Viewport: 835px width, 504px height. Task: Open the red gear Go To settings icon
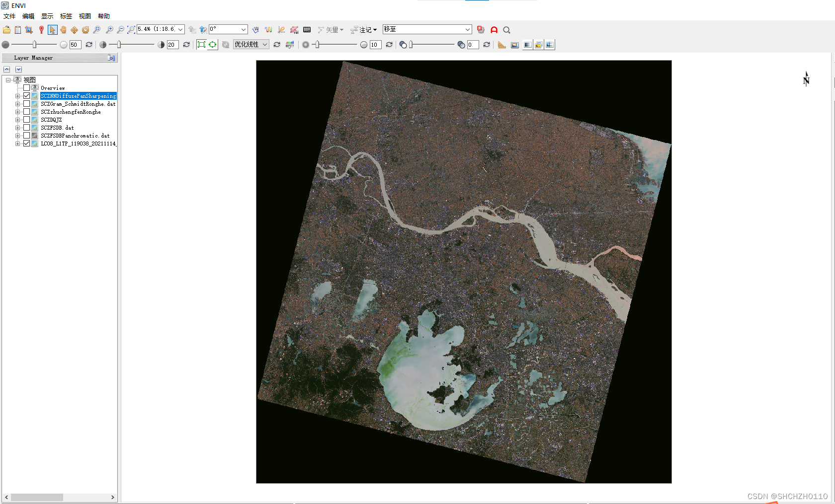click(x=481, y=30)
